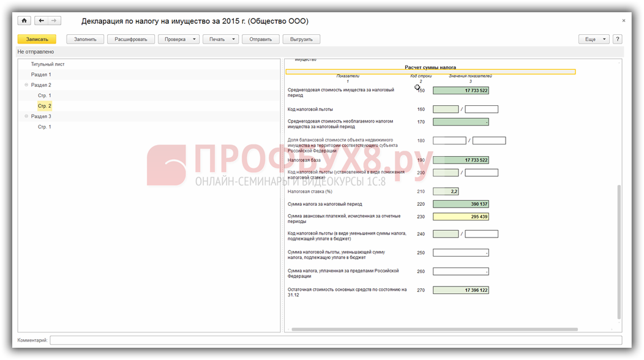This screenshot has width=644, height=360.
Task: Close the declaration form tab
Action: click(623, 21)
